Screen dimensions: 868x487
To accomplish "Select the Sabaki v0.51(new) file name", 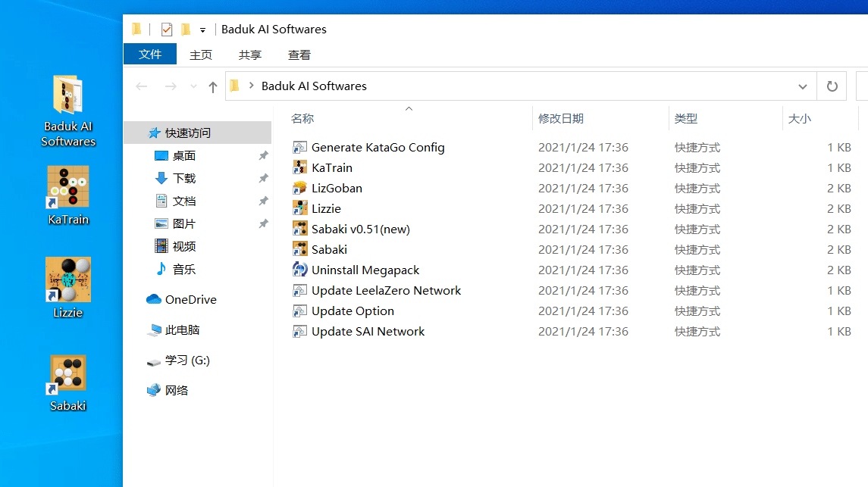I will (x=360, y=229).
